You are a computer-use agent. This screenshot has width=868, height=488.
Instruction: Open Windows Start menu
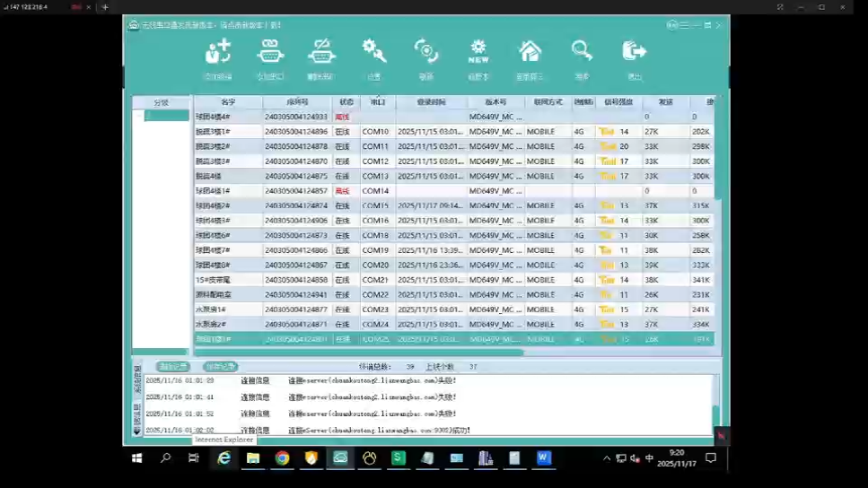coord(136,458)
